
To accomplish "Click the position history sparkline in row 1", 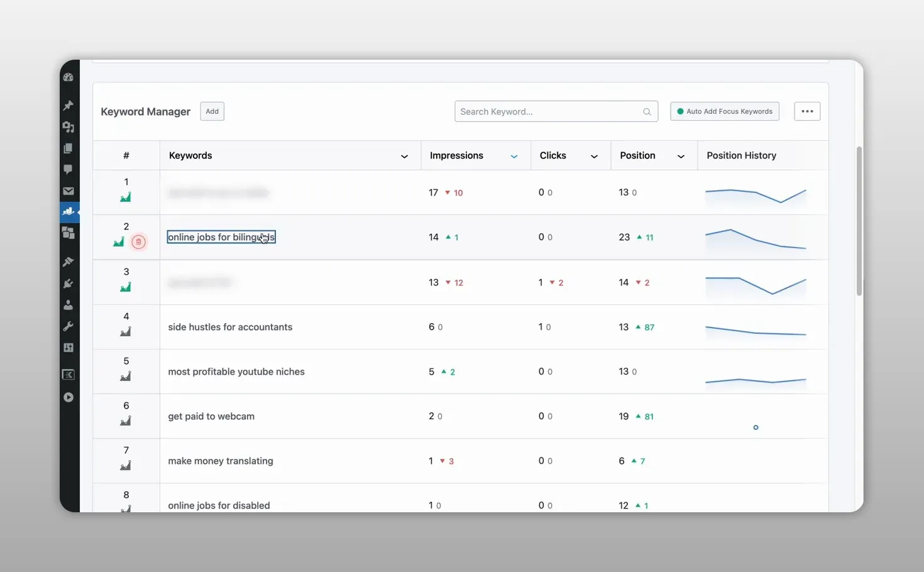I will pyautogui.click(x=756, y=197).
